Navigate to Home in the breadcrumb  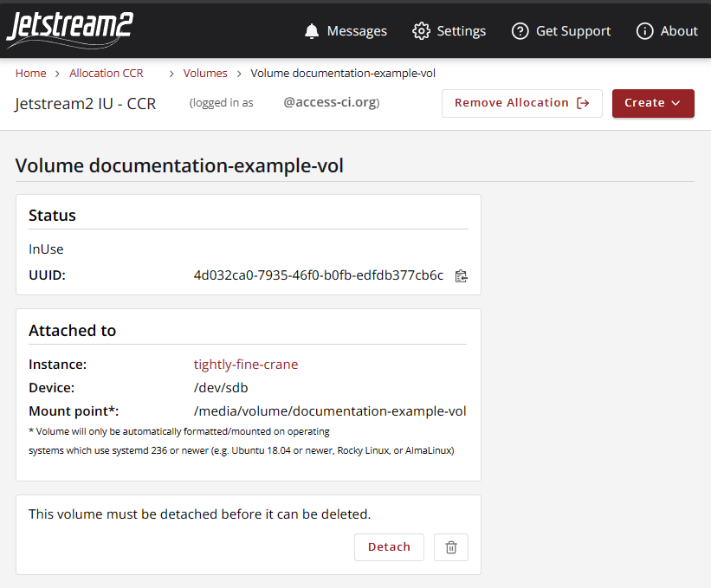tap(30, 74)
